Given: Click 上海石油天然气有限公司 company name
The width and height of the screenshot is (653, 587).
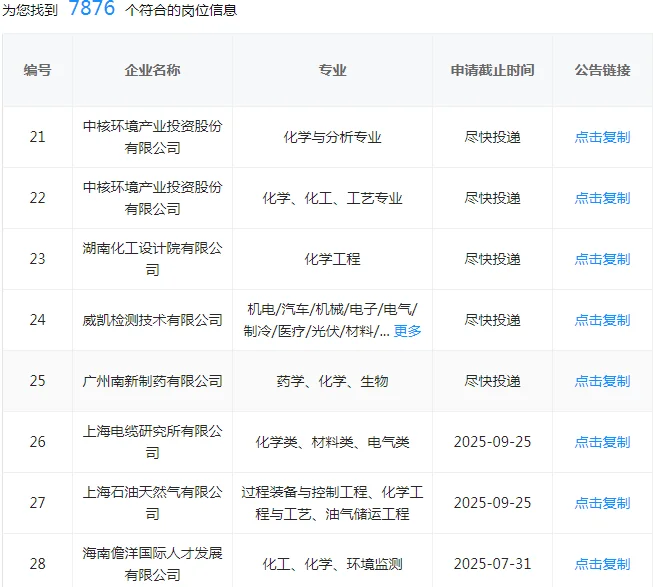Looking at the screenshot, I should 152,503.
